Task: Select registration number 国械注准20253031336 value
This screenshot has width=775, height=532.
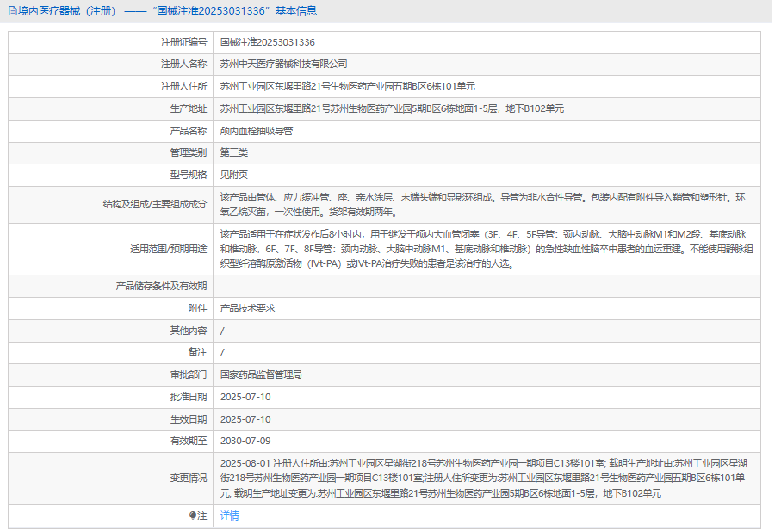Action: [x=267, y=42]
